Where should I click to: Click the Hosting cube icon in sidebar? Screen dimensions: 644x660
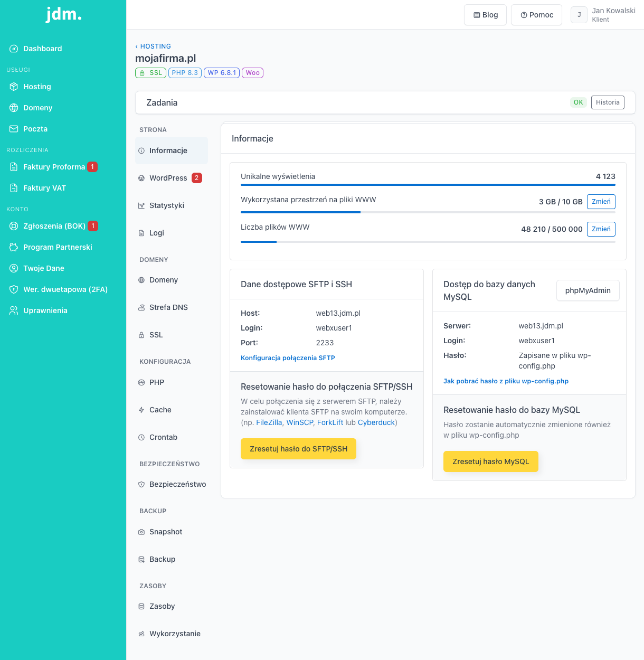pyautogui.click(x=14, y=87)
